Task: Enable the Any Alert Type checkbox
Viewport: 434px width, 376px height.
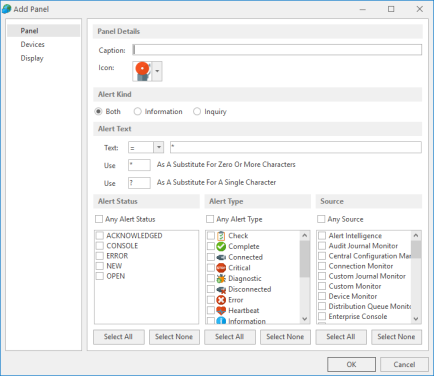Action: coord(210,219)
